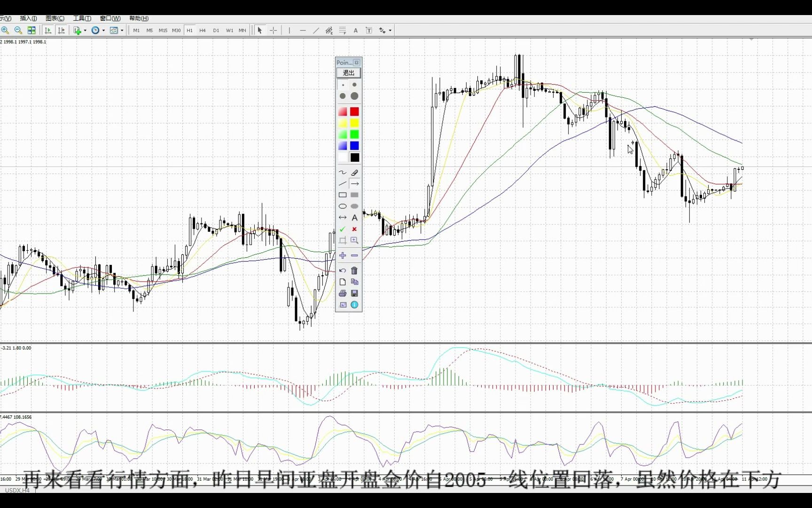Select the Fibonacci retracement tool
The height and width of the screenshot is (508, 812).
tap(342, 30)
